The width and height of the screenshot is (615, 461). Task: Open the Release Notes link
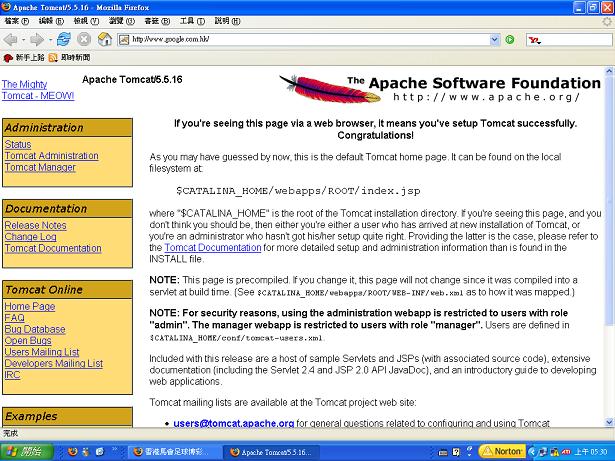click(35, 226)
